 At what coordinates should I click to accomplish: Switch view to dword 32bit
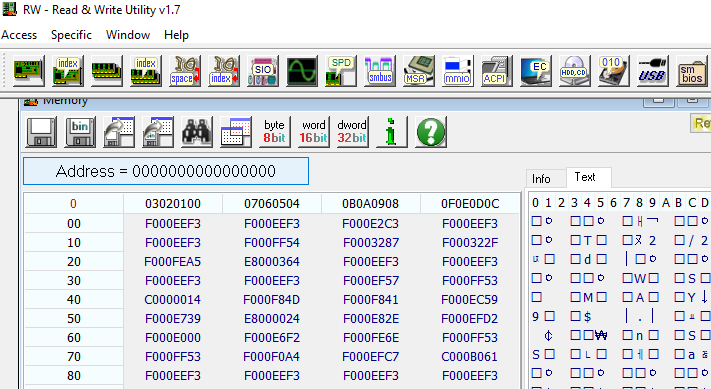click(x=352, y=132)
